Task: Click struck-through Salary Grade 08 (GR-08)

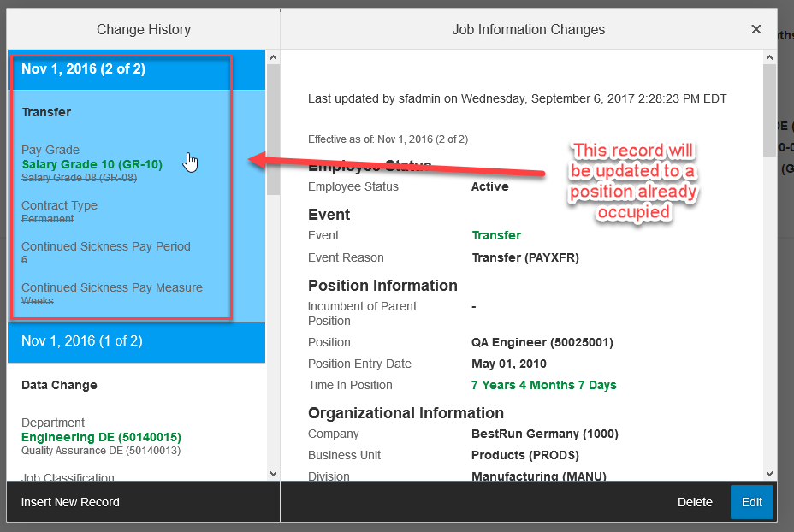Action: point(79,178)
